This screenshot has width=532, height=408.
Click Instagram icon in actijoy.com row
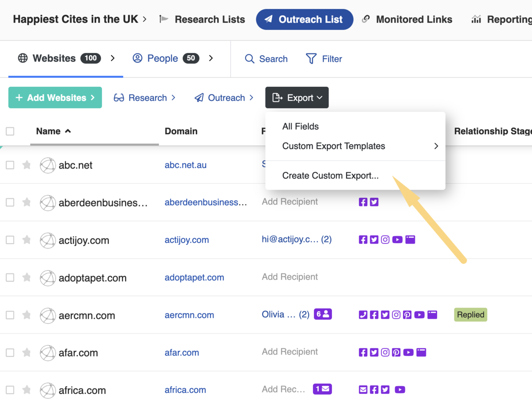click(385, 240)
